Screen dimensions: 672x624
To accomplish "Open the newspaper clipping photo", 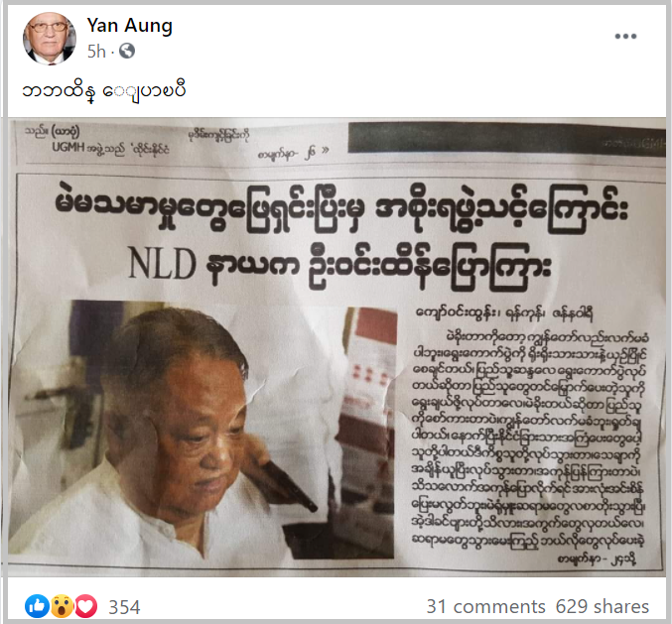I will [336, 347].
